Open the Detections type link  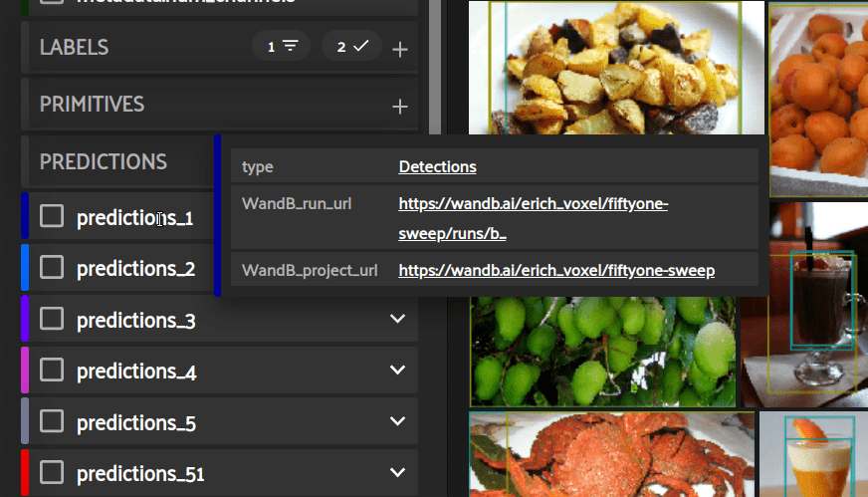[437, 166]
